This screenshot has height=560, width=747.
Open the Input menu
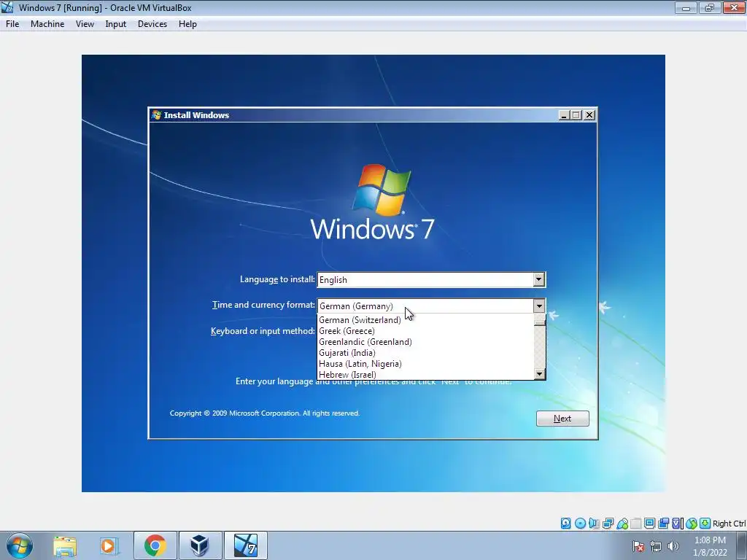click(x=116, y=24)
